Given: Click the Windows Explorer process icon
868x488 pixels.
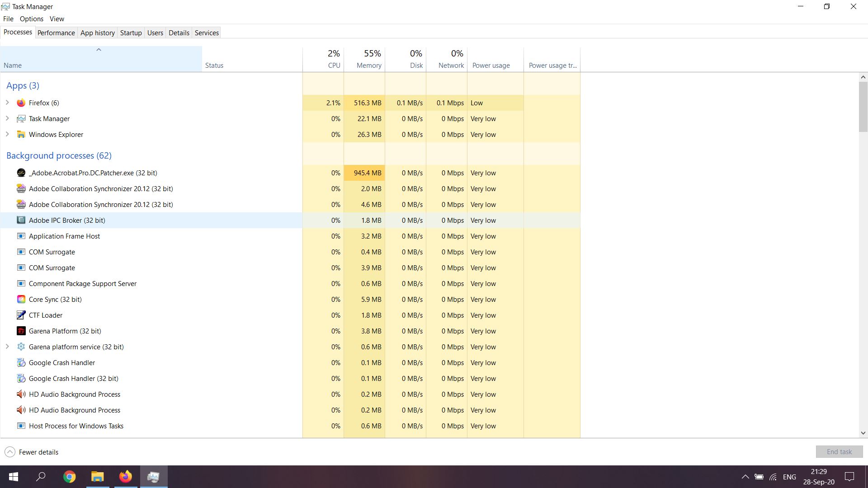Looking at the screenshot, I should [21, 135].
